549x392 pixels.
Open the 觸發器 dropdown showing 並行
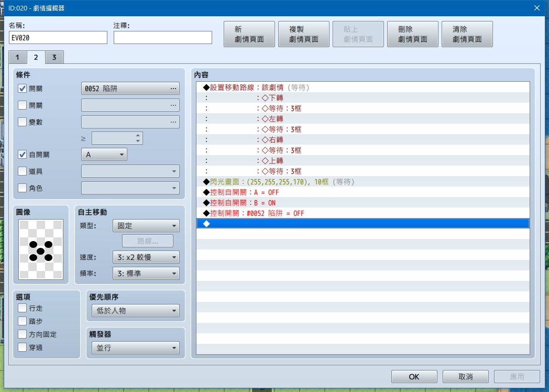136,348
